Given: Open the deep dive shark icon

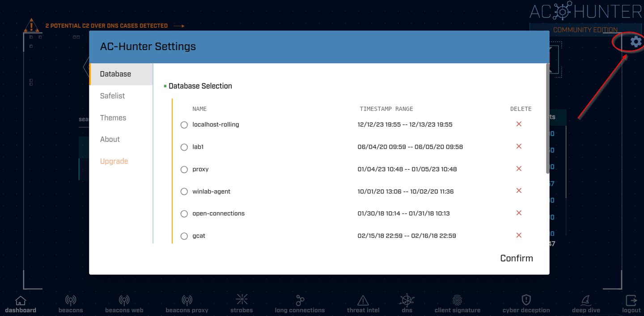Looking at the screenshot, I should (586, 300).
